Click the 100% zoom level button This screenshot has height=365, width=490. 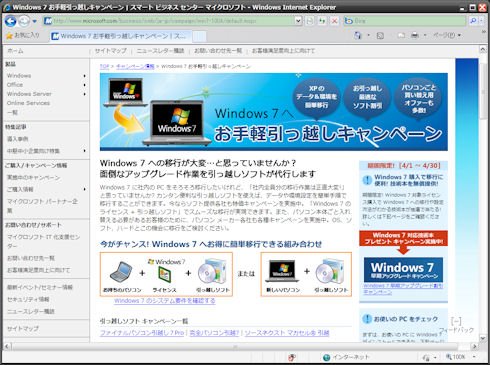tap(456, 357)
